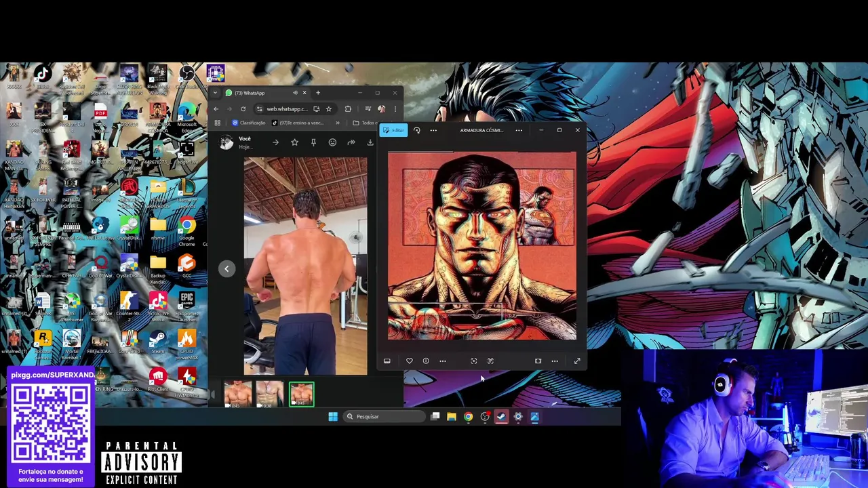Open the Chrome profile avatar
868x488 pixels.
tap(382, 108)
